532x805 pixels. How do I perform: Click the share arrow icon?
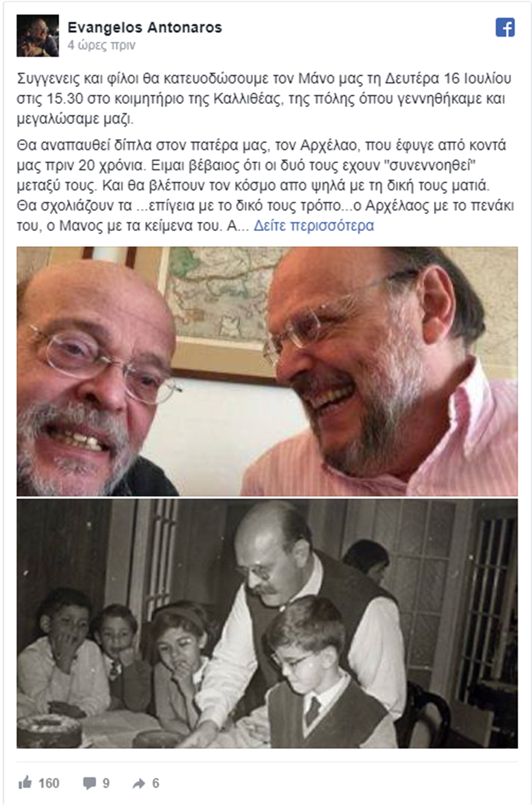(138, 784)
